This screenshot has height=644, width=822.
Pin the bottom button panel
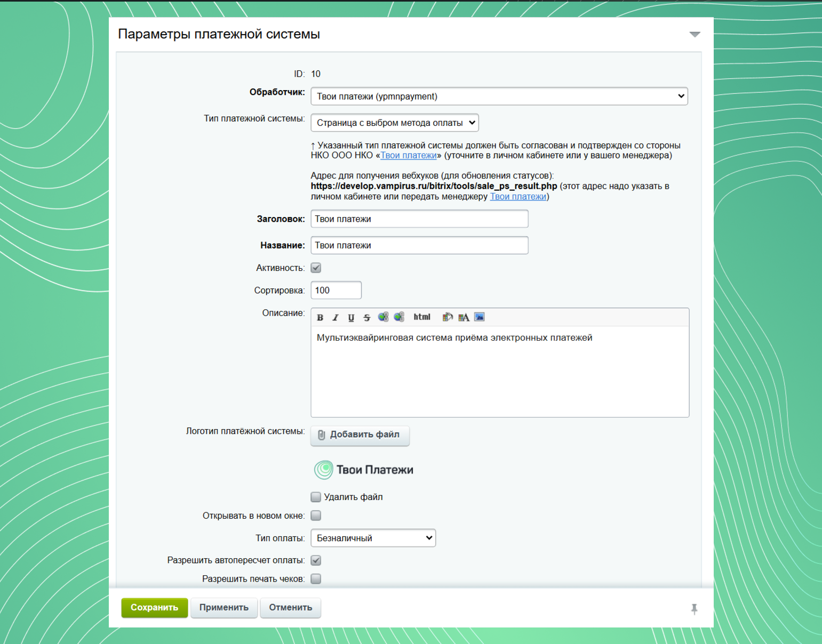[694, 608]
